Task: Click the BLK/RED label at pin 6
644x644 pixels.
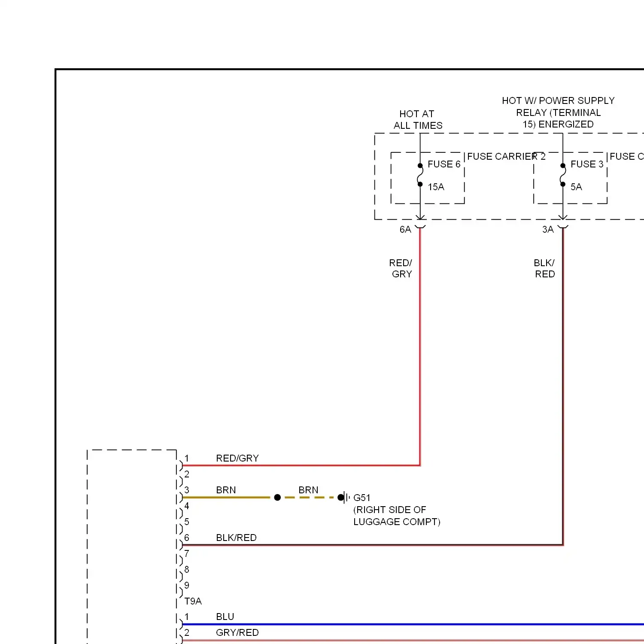Action: click(236, 538)
